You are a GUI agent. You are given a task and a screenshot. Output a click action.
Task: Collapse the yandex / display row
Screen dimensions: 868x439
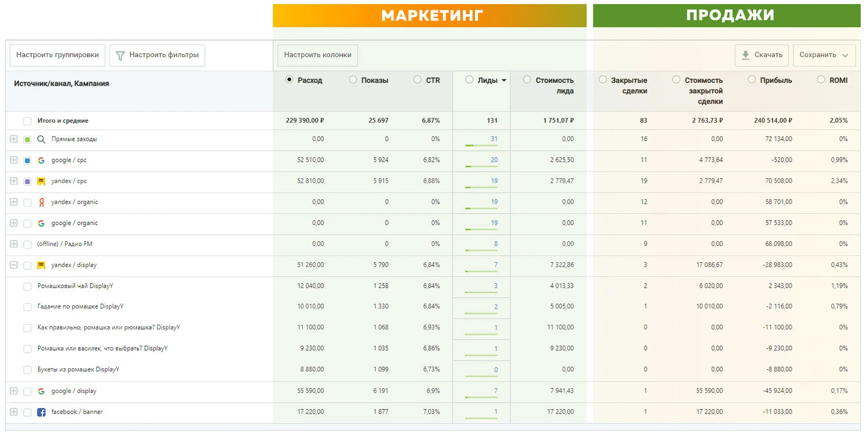(14, 265)
